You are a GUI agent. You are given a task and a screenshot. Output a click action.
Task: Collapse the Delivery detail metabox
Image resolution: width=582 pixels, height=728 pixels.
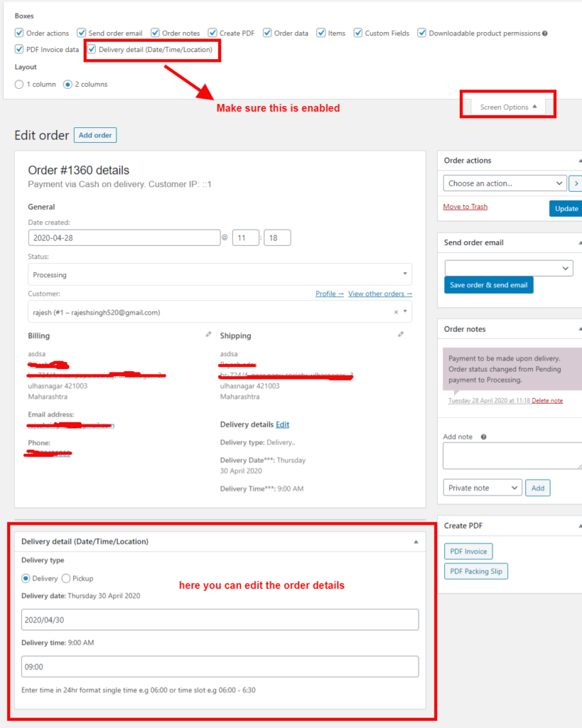coord(416,542)
